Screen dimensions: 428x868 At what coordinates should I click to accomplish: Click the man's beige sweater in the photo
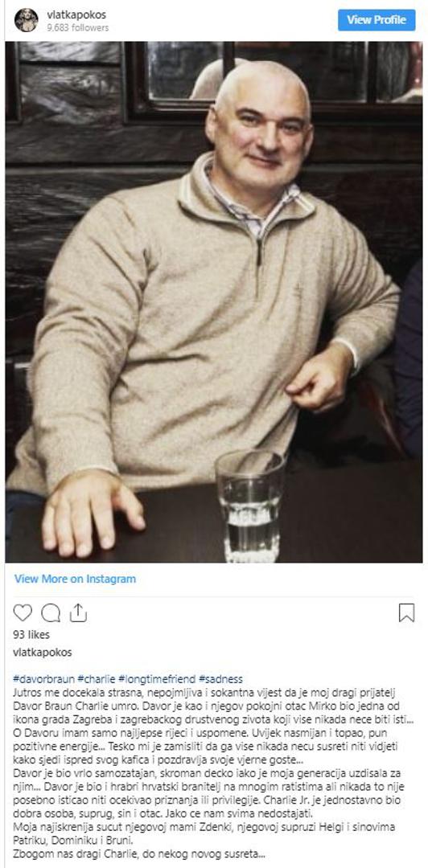coord(188,310)
